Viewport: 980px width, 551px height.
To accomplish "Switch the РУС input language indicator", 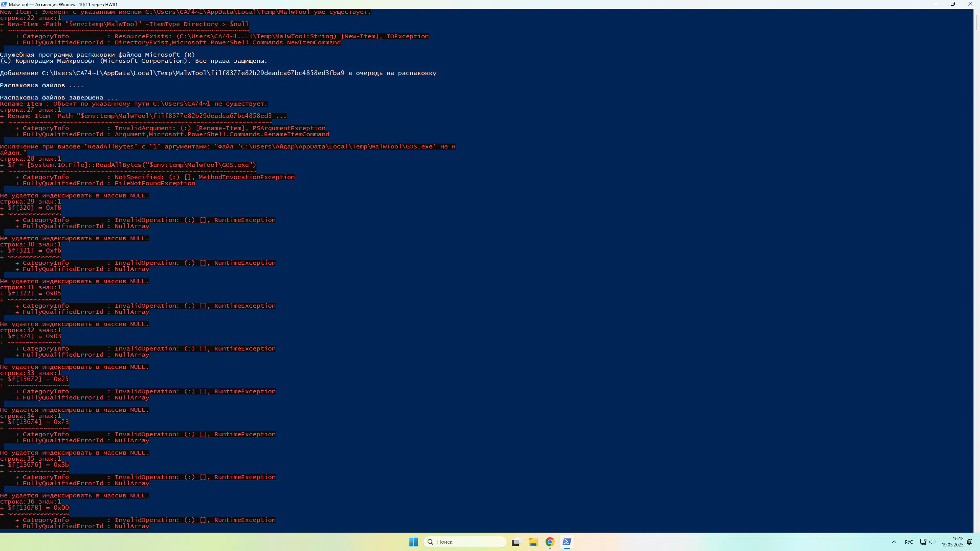I will [x=909, y=542].
